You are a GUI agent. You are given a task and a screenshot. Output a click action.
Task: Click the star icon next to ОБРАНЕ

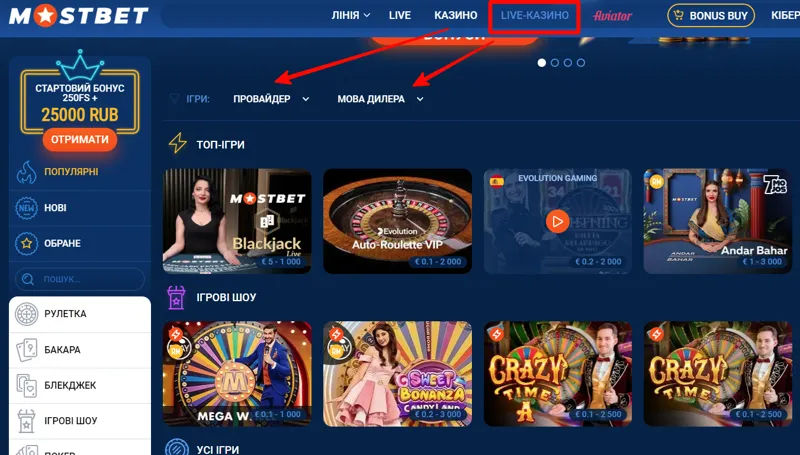[27, 244]
